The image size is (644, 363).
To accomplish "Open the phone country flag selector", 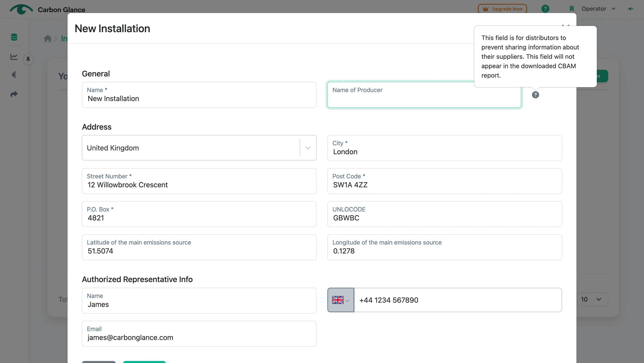I will (341, 300).
